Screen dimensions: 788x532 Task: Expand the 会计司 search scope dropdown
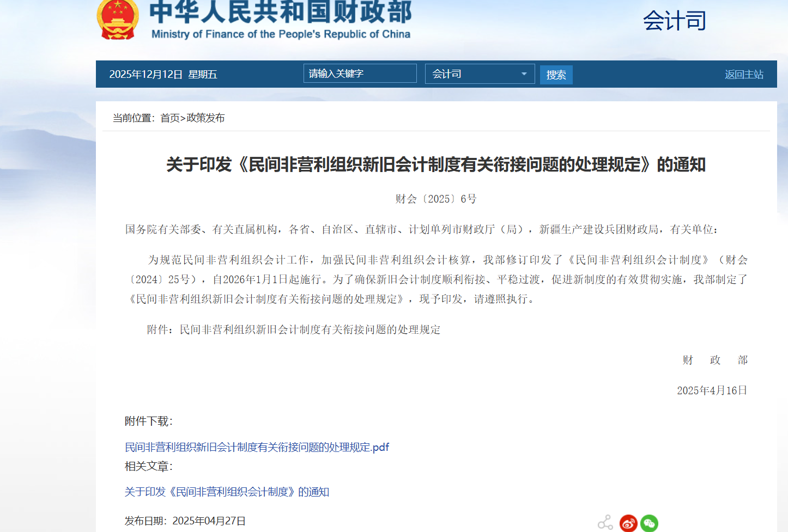tap(480, 74)
